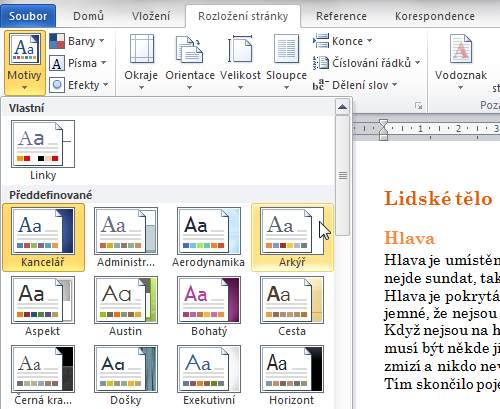Apply the Exekutivní theme
Image resolution: width=500 pixels, height=409 pixels.
point(209,375)
